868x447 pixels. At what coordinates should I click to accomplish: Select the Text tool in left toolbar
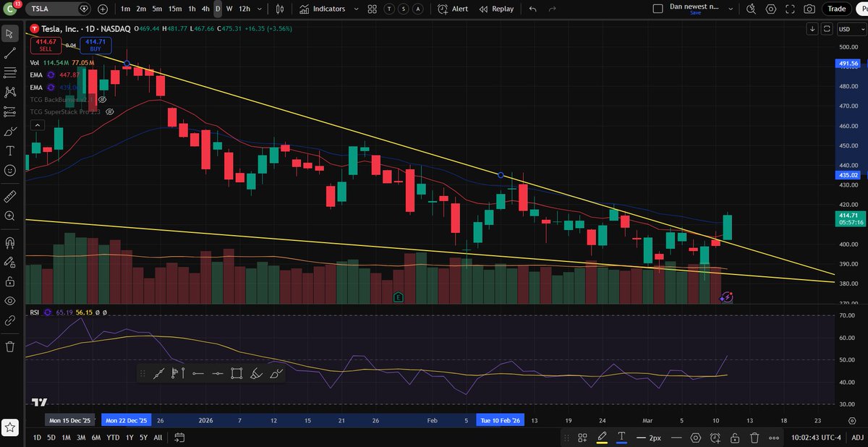(x=10, y=151)
